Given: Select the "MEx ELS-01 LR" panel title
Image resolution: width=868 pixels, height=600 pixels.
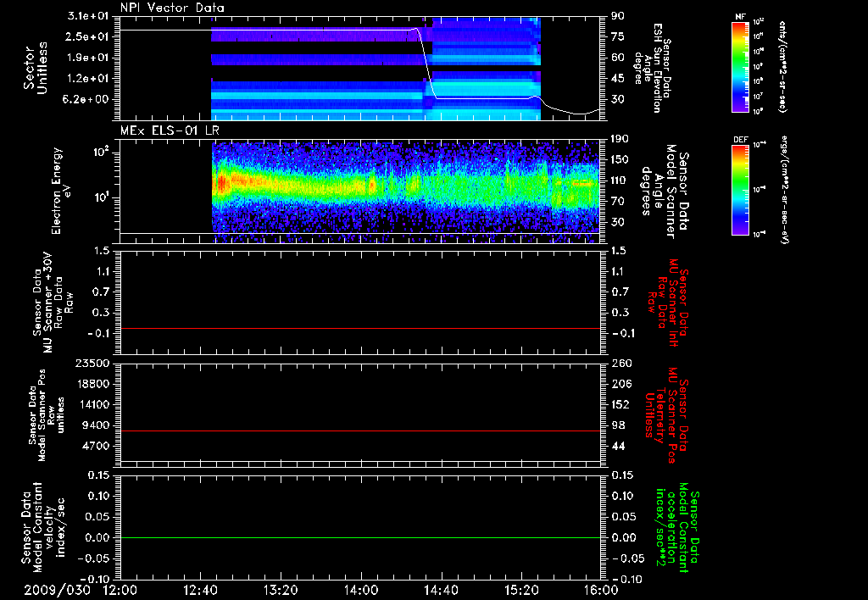Looking at the screenshot, I should click(x=170, y=131).
